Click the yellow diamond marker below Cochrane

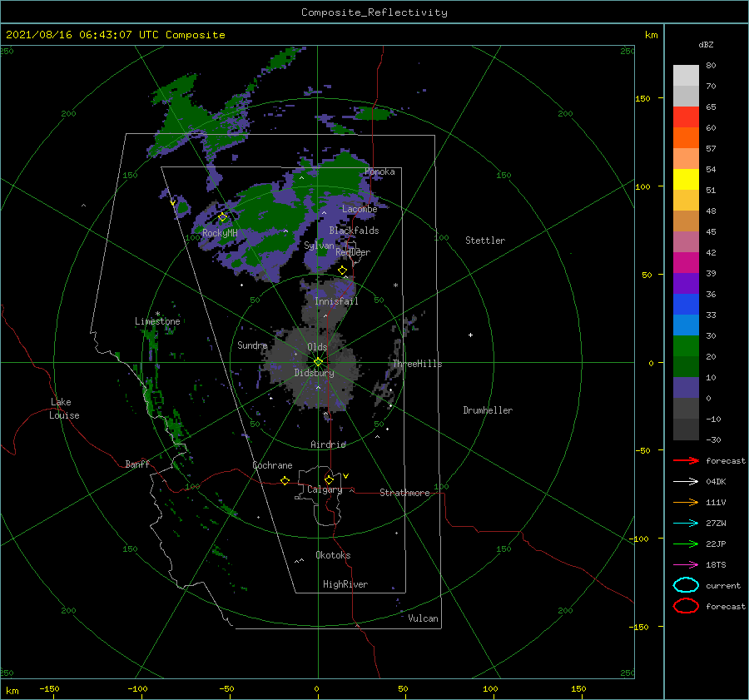tap(285, 481)
